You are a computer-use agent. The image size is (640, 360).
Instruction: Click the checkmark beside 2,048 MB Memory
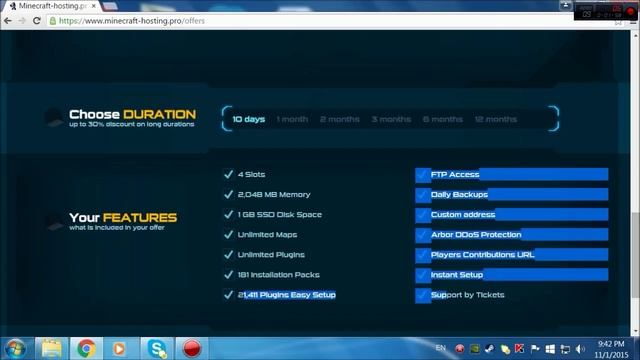coord(229,194)
